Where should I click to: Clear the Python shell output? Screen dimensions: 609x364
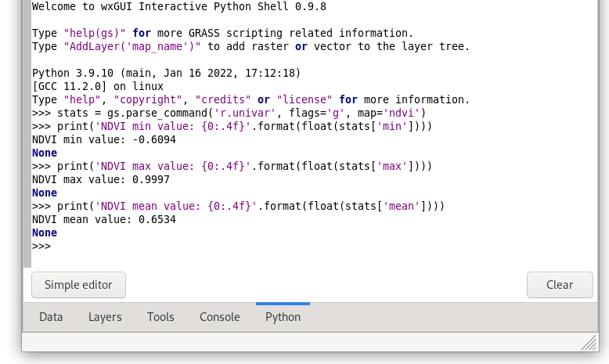(x=560, y=285)
